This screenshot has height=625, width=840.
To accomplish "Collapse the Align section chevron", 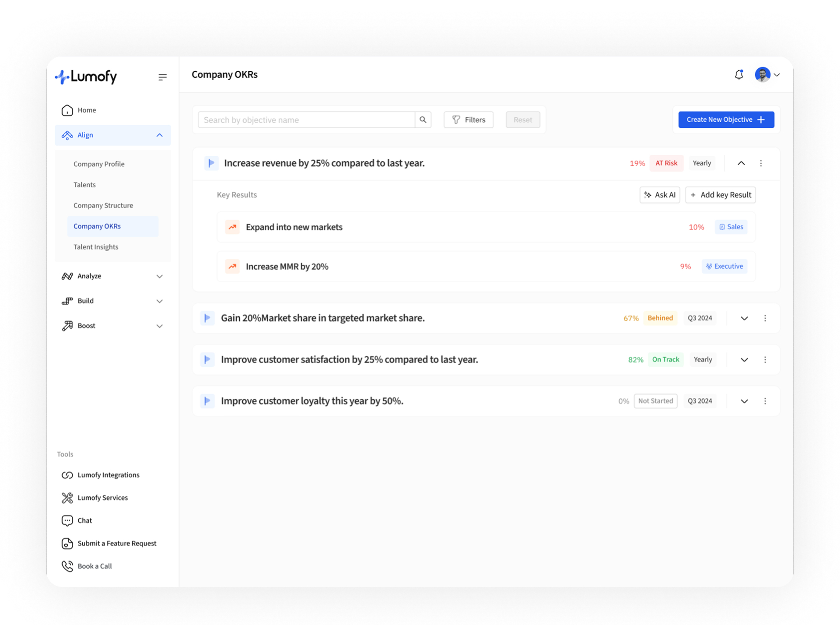I will pyautogui.click(x=160, y=135).
